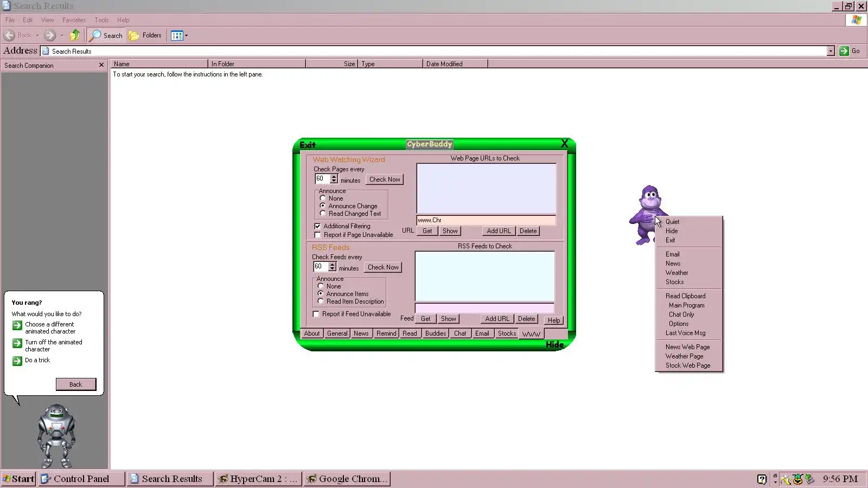868x488 pixels.
Task: Click the Windows flag logo icon
Action: coord(857,20)
